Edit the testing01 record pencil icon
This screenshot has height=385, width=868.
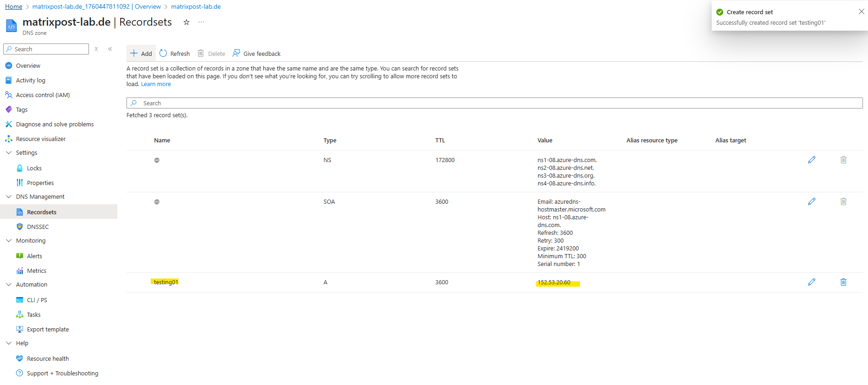tap(812, 282)
